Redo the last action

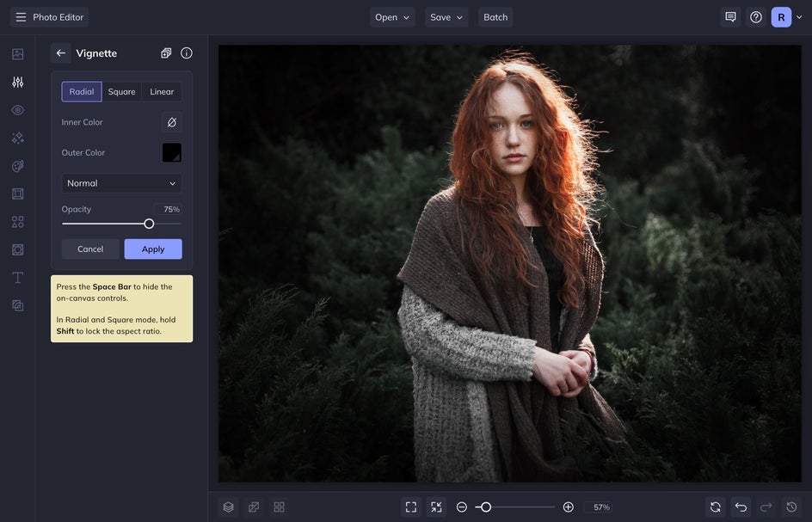(766, 507)
